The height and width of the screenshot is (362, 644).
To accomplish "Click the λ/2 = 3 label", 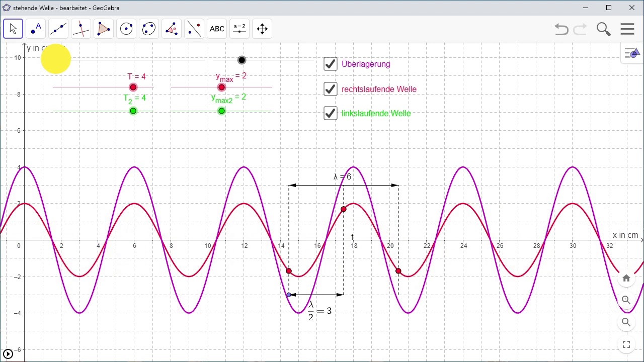I will click(319, 311).
